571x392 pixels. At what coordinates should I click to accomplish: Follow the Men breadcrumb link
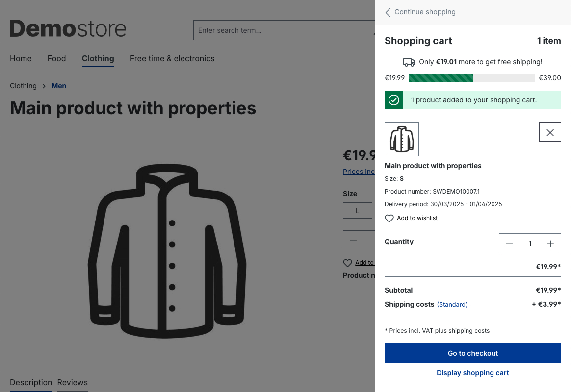pyautogui.click(x=59, y=86)
